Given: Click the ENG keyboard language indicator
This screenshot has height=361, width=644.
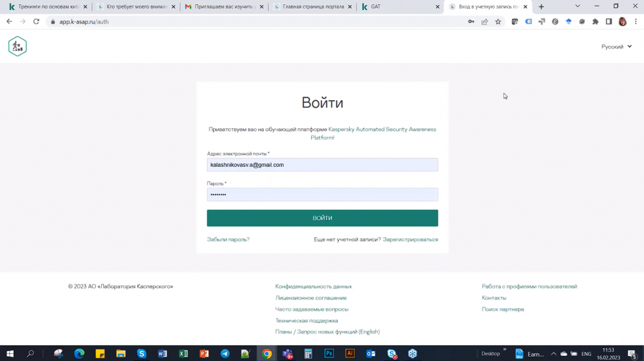Looking at the screenshot, I should point(586,353).
